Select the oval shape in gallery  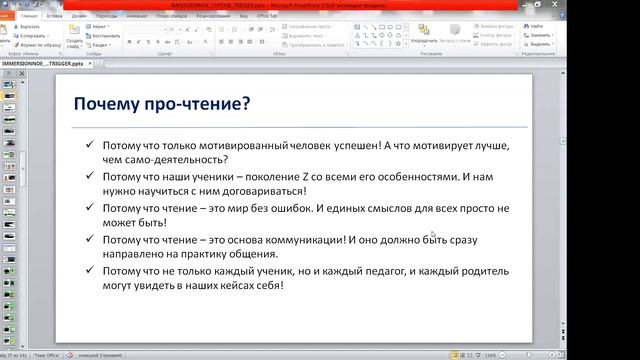390,27
